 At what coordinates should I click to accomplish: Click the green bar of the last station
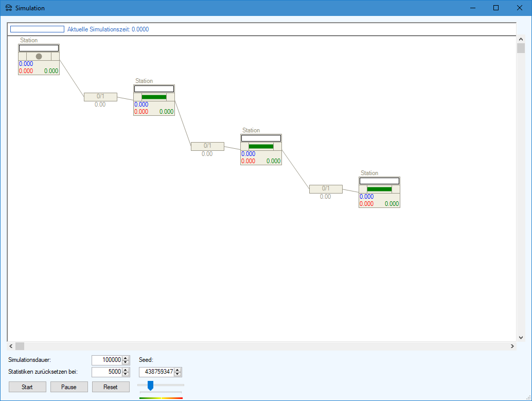[379, 189]
